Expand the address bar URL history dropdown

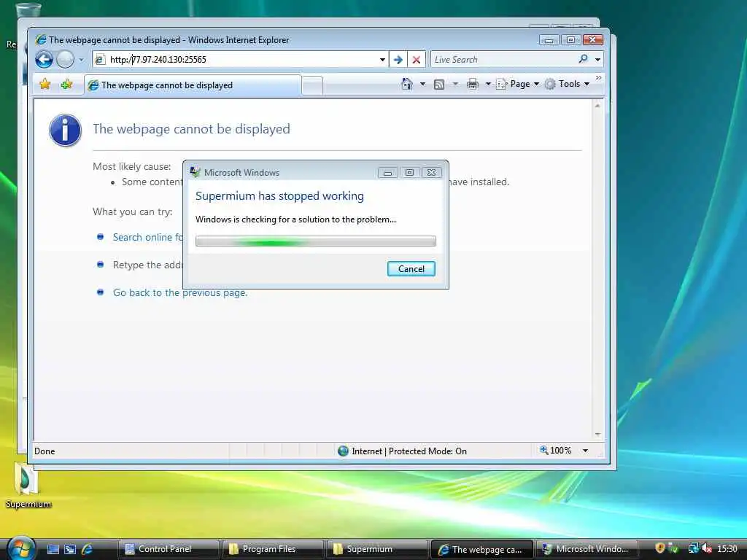[382, 60]
